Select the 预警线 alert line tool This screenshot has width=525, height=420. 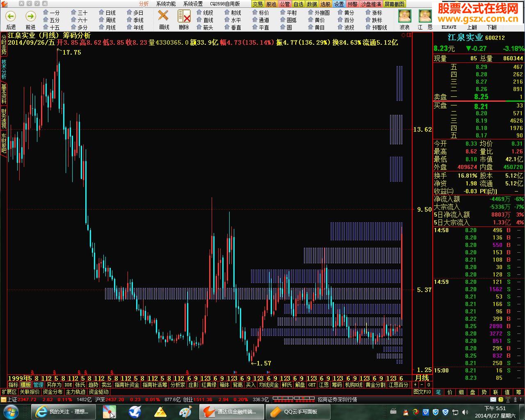point(376,27)
